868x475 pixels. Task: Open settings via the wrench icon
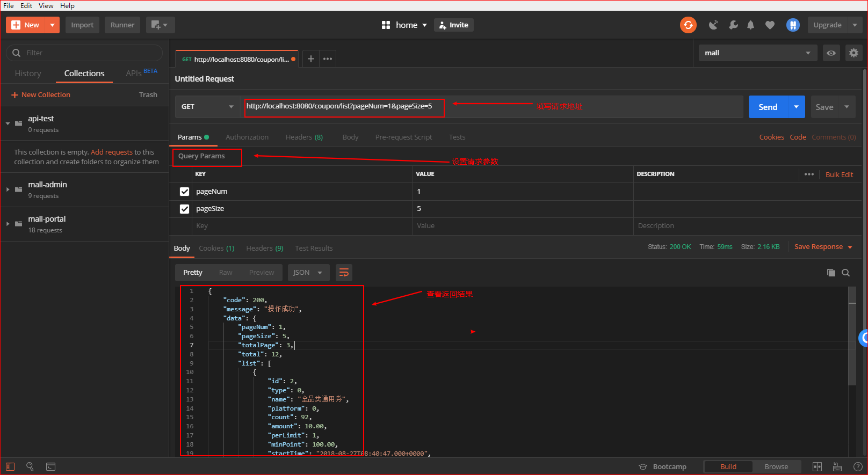tap(733, 25)
